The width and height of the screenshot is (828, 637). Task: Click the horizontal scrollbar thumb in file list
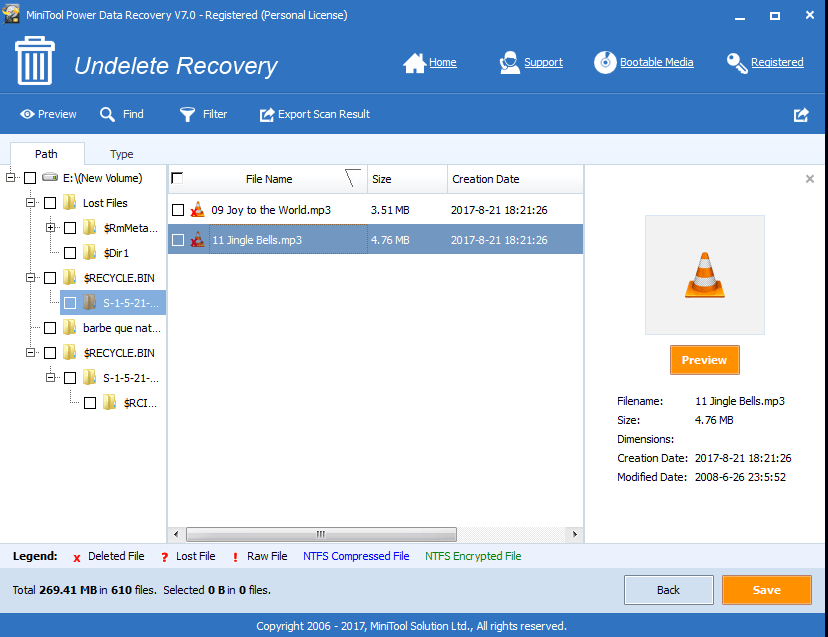(321, 534)
